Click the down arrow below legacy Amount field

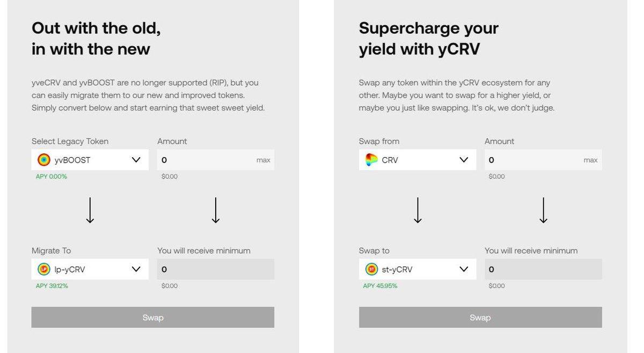[216, 210]
